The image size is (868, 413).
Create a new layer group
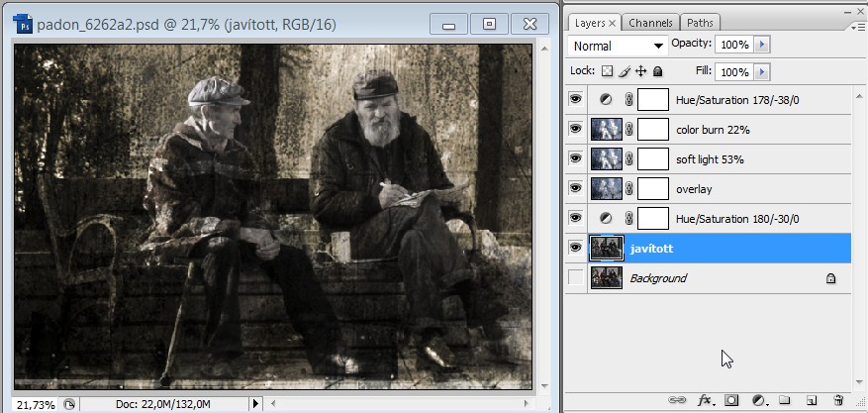point(784,400)
